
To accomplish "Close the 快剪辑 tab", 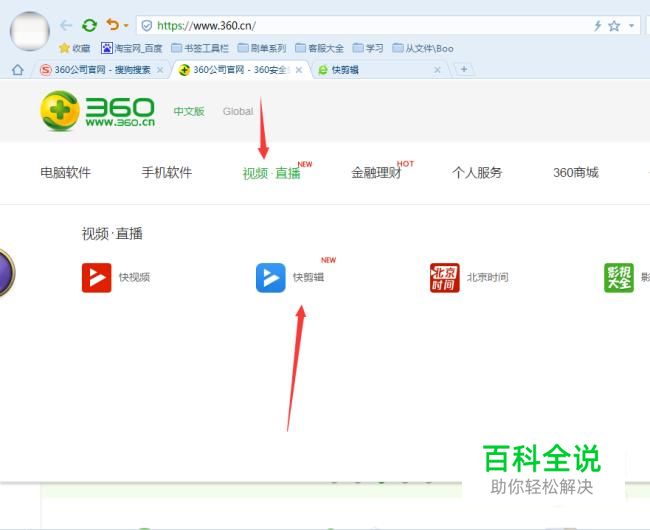I will (x=437, y=70).
